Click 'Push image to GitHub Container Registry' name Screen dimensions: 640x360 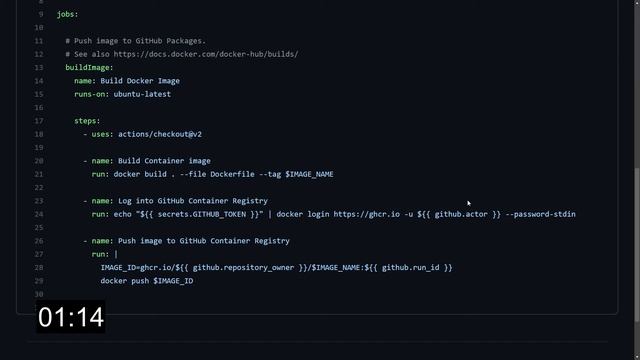[204, 241]
